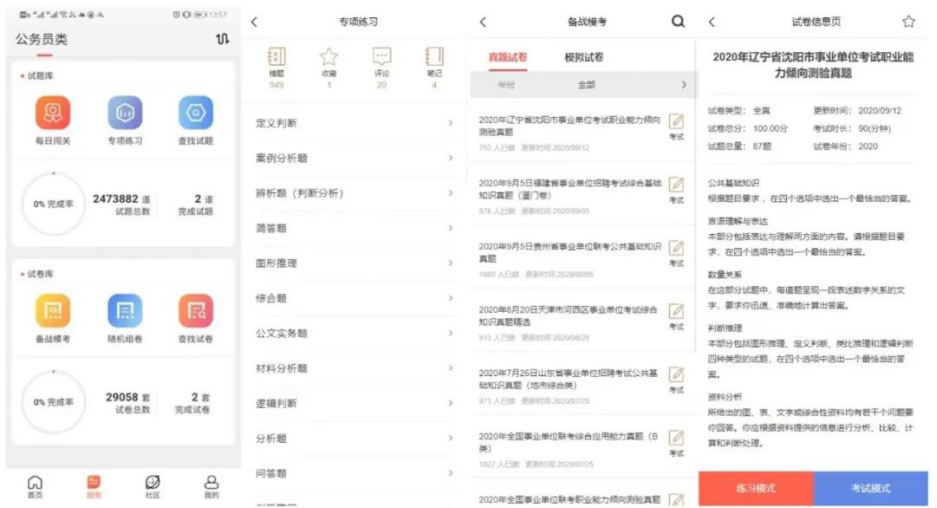Open 查找试卷 find papers icon
937x508 pixels.
click(196, 313)
